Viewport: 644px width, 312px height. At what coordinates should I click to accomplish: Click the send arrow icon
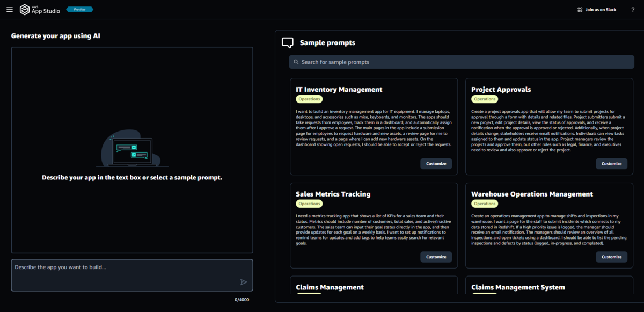coord(244,282)
